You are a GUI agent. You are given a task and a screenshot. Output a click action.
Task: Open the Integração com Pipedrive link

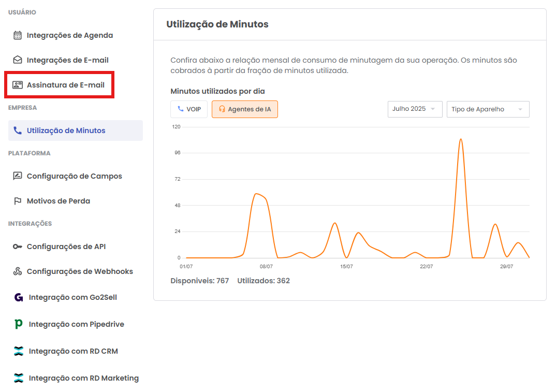pos(77,324)
